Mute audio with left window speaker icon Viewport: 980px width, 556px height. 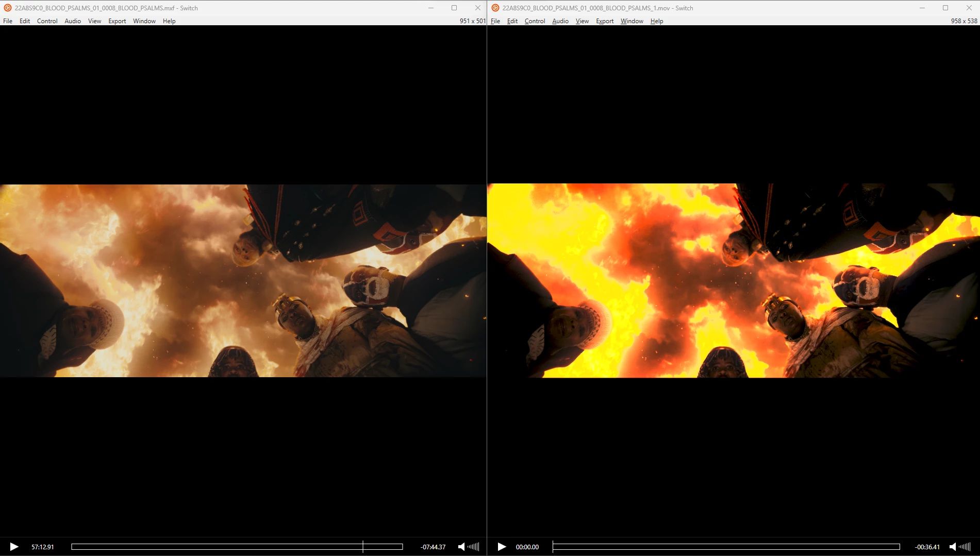pyautogui.click(x=461, y=547)
